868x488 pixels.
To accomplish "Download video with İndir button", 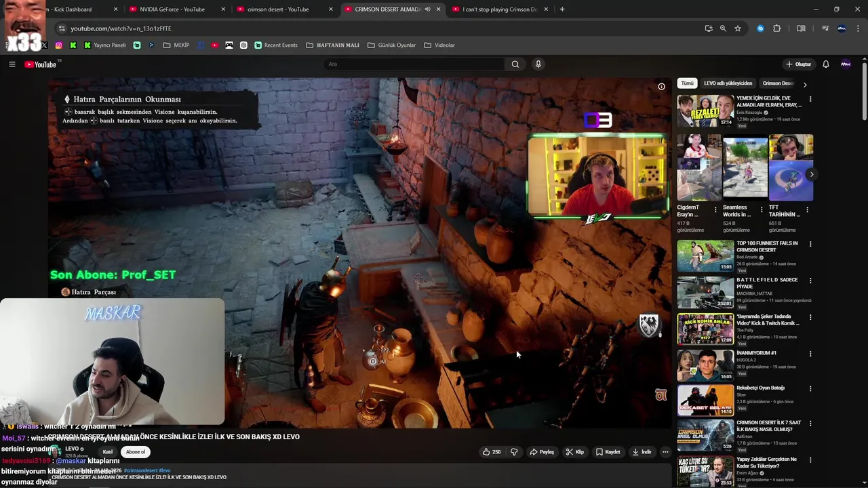I will point(642,452).
